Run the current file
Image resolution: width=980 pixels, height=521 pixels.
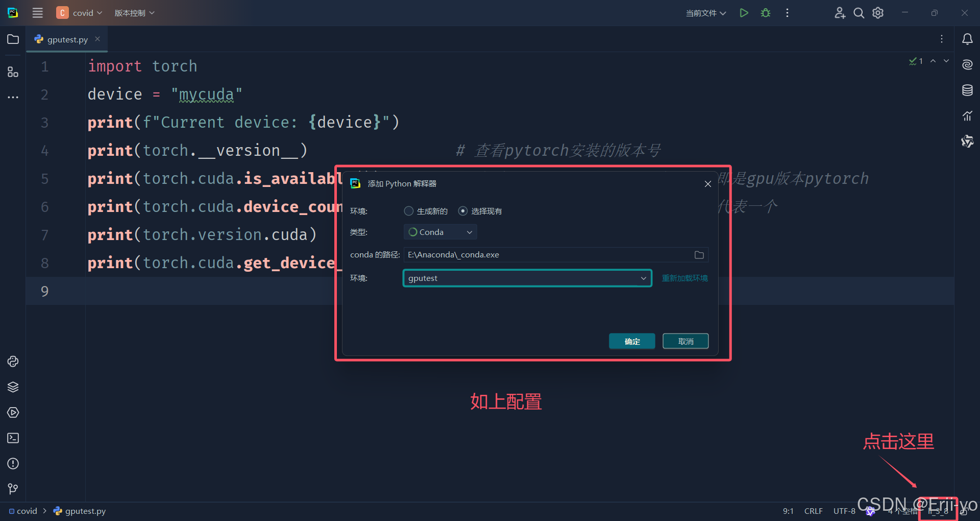pos(744,13)
